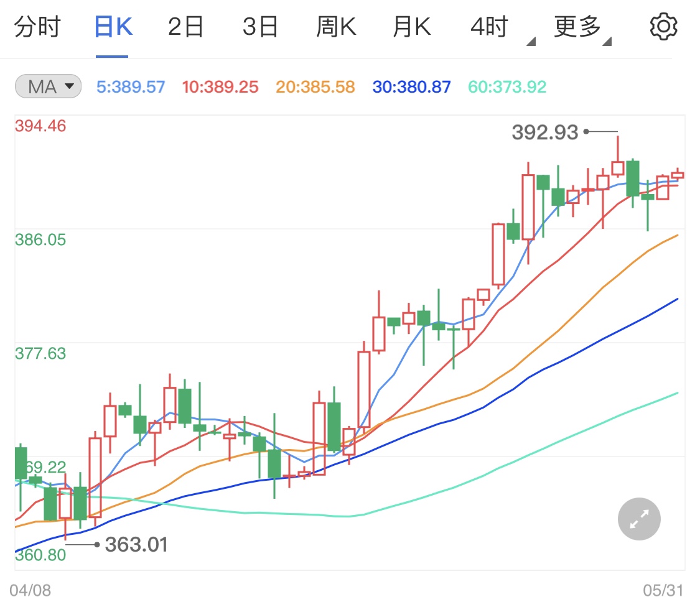
Task: Click the low price label 363.01
Action: coord(137,545)
